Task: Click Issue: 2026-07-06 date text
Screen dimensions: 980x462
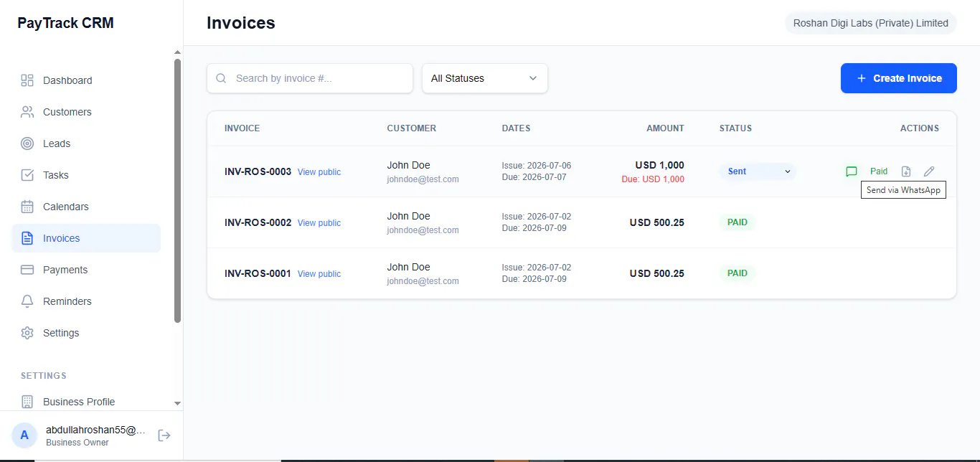Action: (x=537, y=166)
